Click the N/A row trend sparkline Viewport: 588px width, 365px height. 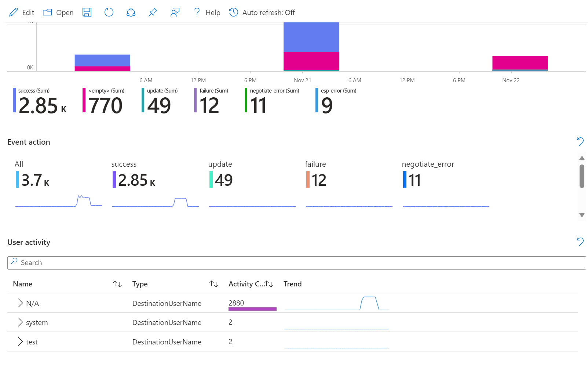[337, 303]
